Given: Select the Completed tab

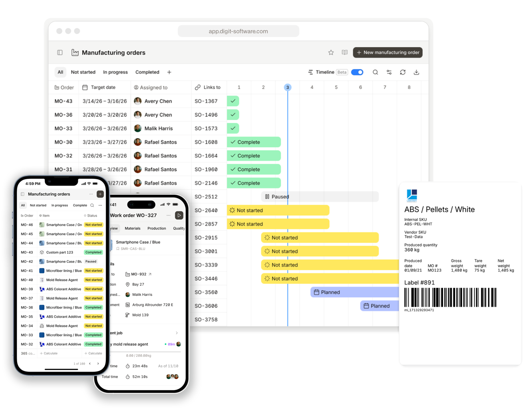Looking at the screenshot, I should pos(147,72).
